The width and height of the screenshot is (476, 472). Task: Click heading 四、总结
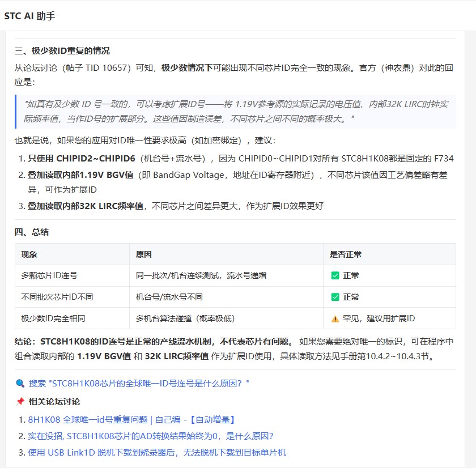[x=32, y=232]
